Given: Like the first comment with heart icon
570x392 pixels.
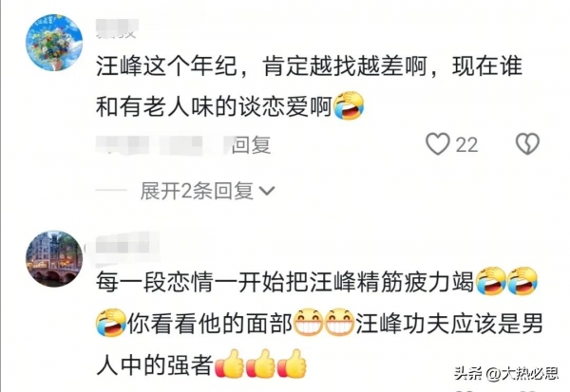Looking at the screenshot, I should 438,144.
